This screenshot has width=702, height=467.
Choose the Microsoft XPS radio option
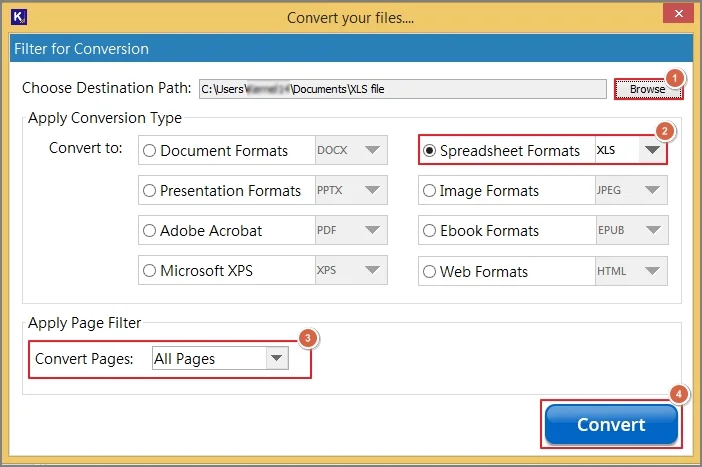150,271
